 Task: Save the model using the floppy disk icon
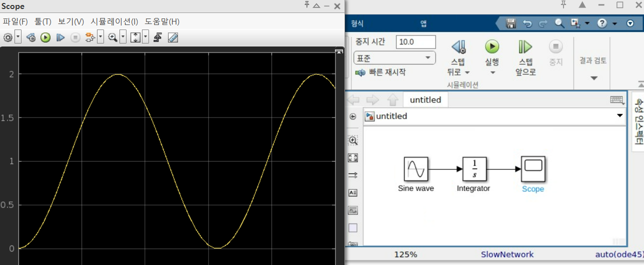coord(511,23)
